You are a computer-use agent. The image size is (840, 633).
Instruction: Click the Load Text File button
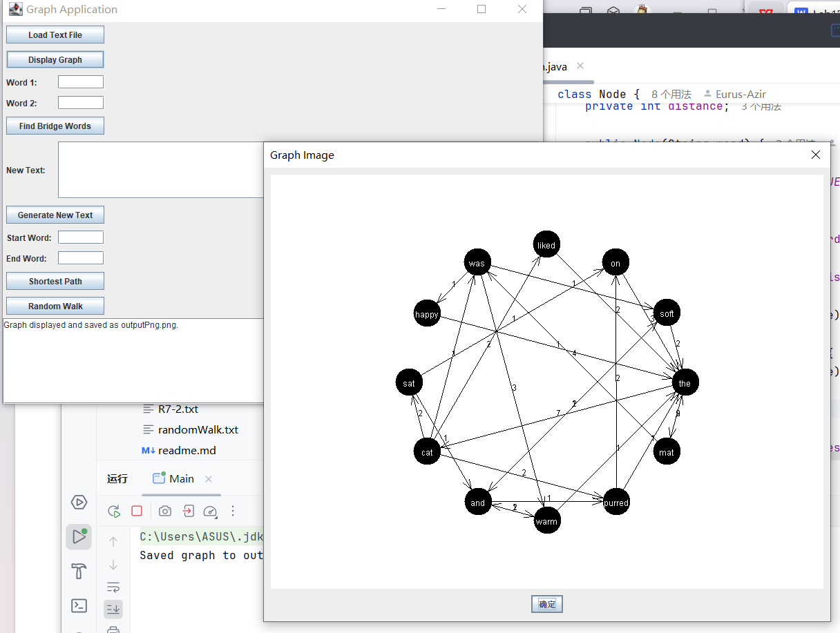click(55, 35)
